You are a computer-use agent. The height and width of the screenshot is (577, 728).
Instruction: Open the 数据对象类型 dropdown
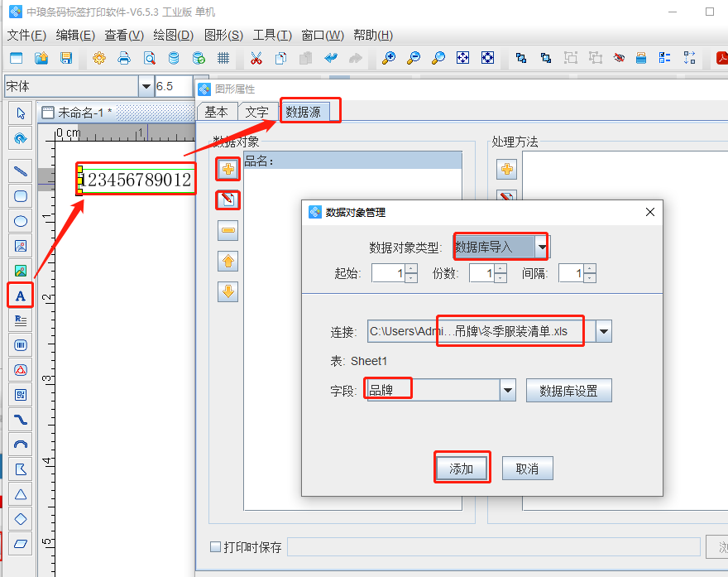click(542, 247)
